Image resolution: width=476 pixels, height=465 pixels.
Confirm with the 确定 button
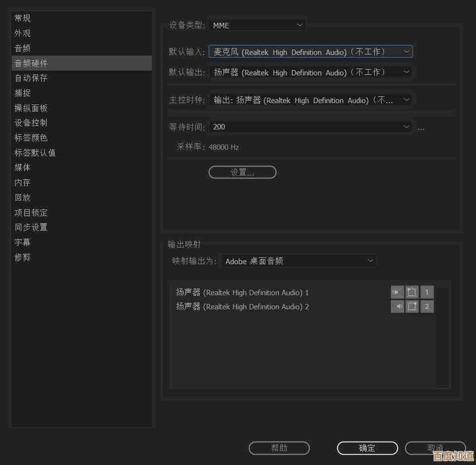click(367, 448)
